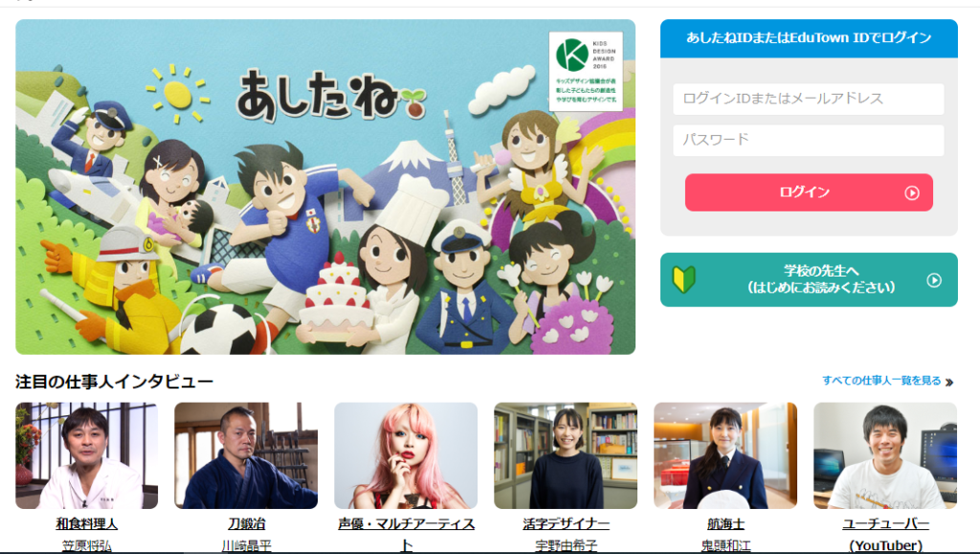
Task: Open the 和食料理人 interview photo
Action: click(87, 455)
